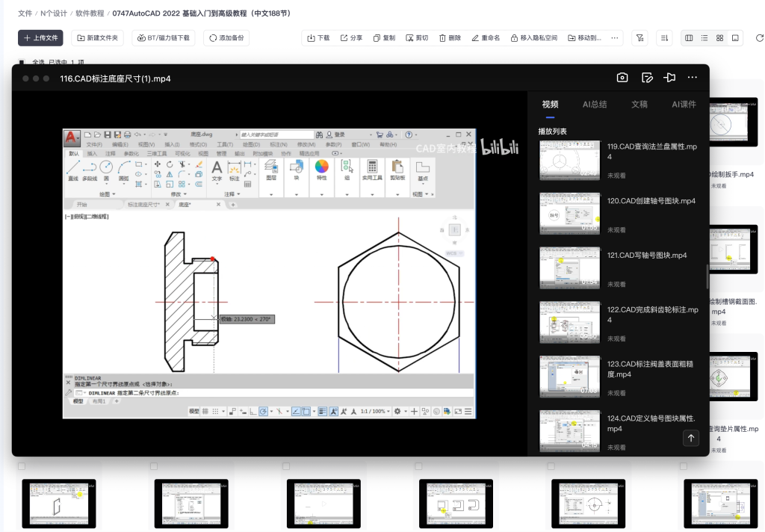Open the filter icon in file toolbar
This screenshot has width=765, height=532.
[639, 38]
